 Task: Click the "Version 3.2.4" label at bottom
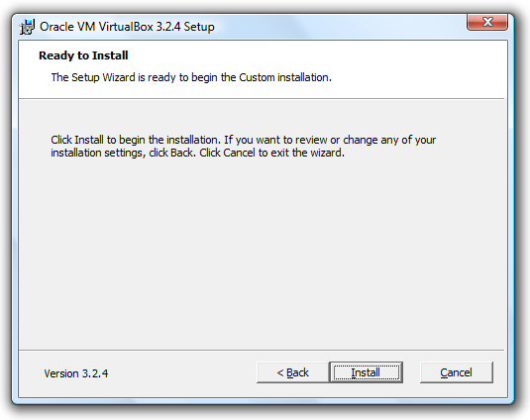point(76,373)
